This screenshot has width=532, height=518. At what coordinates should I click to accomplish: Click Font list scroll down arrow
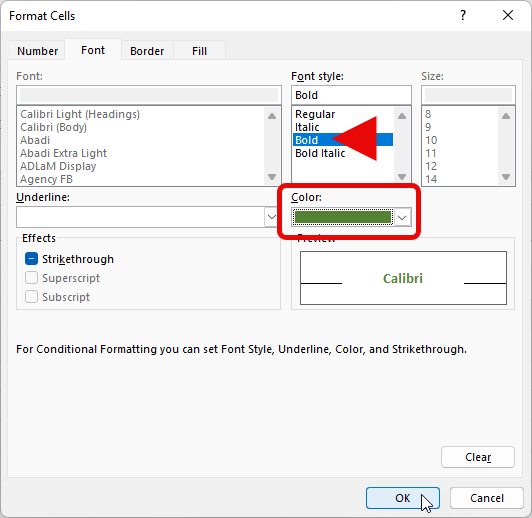(x=272, y=177)
